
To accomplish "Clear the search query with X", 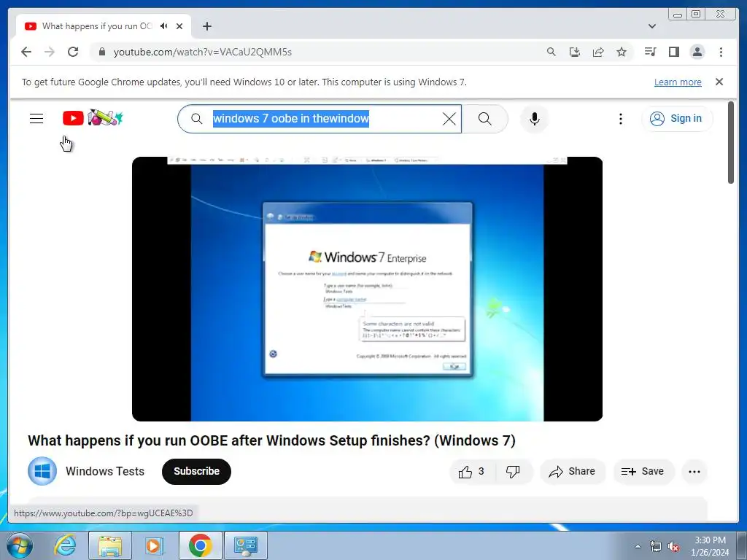I will [x=449, y=119].
